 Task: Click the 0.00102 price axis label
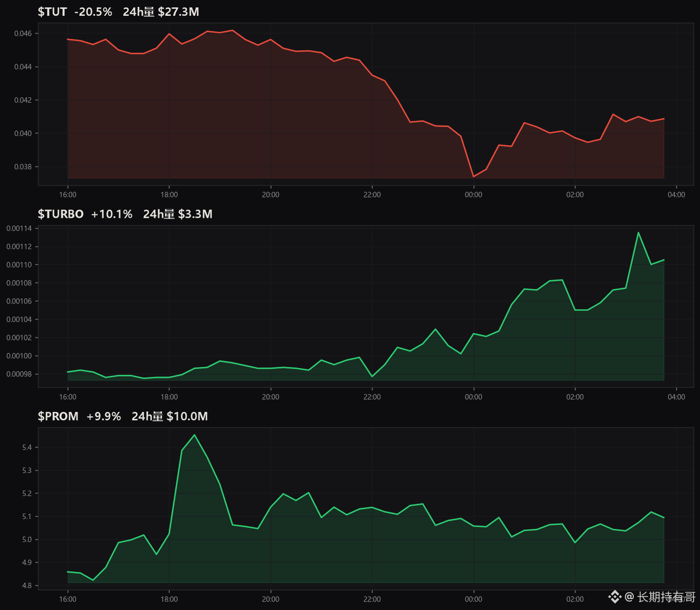click(x=19, y=338)
